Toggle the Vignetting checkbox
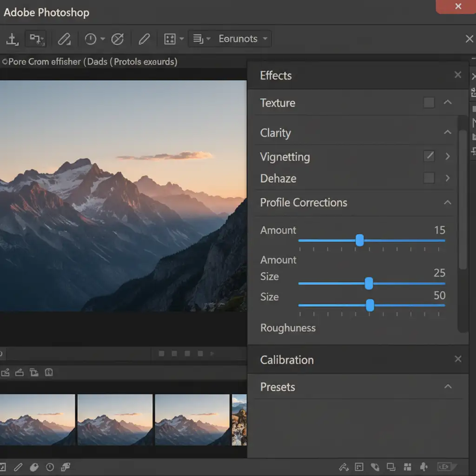 (x=429, y=157)
